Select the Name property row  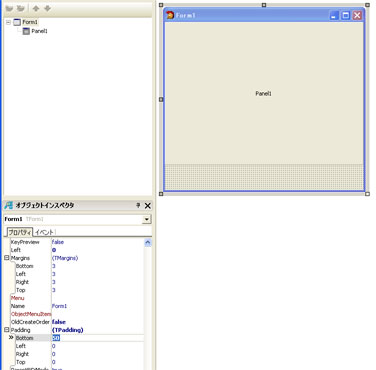[x=18, y=306]
